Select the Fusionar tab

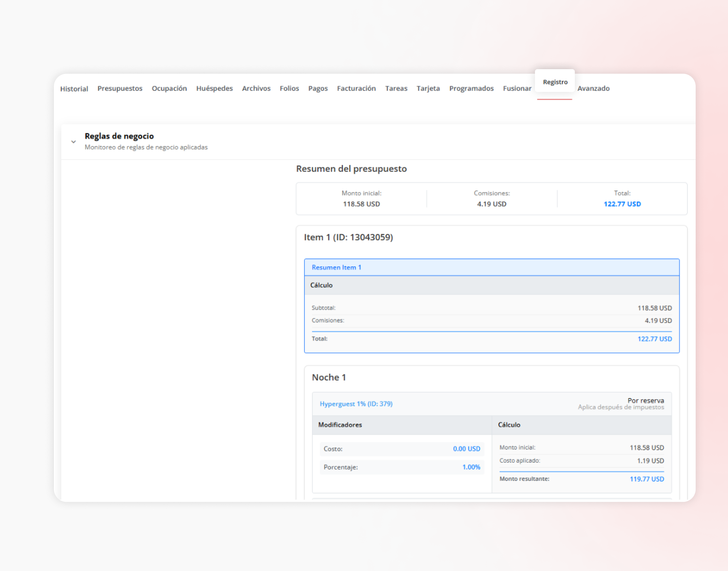point(517,88)
